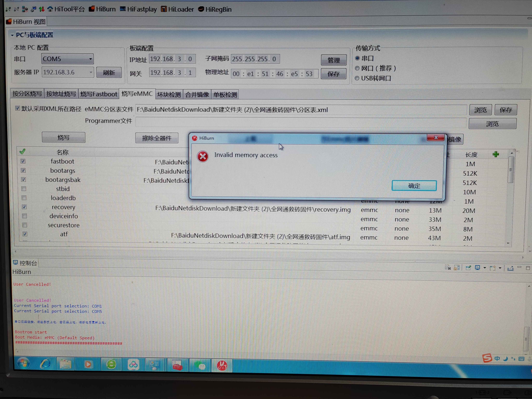
Task: Select the 网口（推荐）radio button
Action: 357,68
